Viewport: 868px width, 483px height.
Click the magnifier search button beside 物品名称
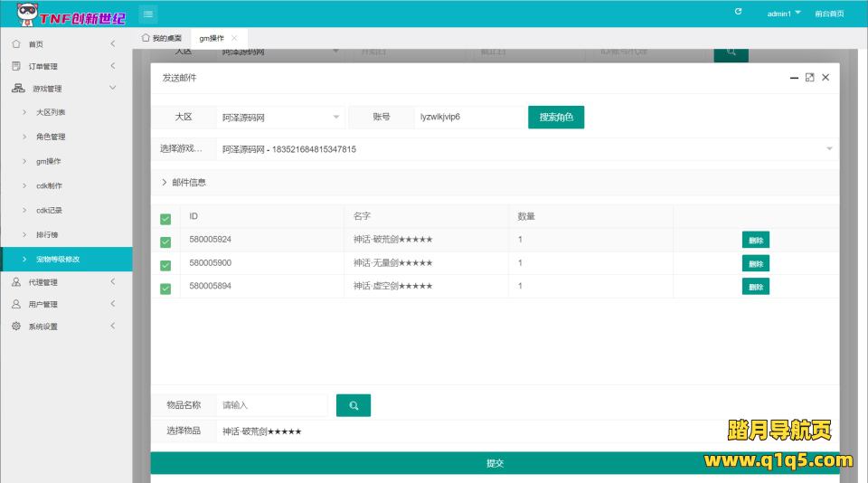[x=353, y=405]
